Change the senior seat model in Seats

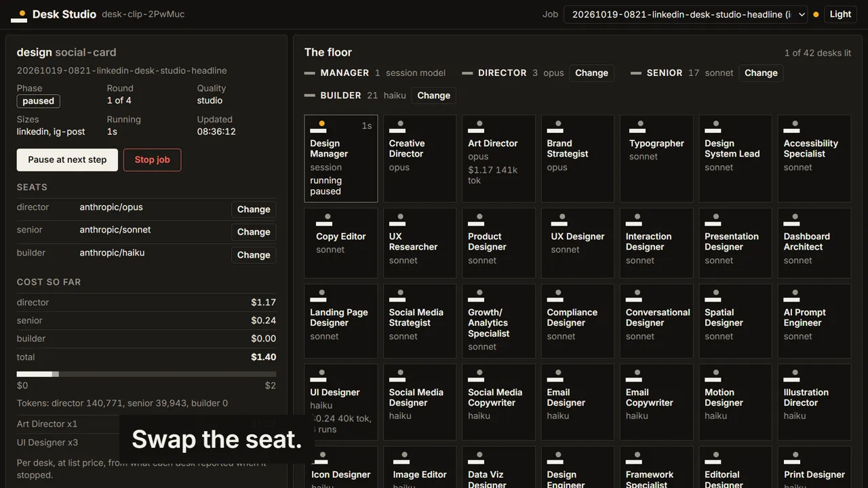tap(254, 232)
